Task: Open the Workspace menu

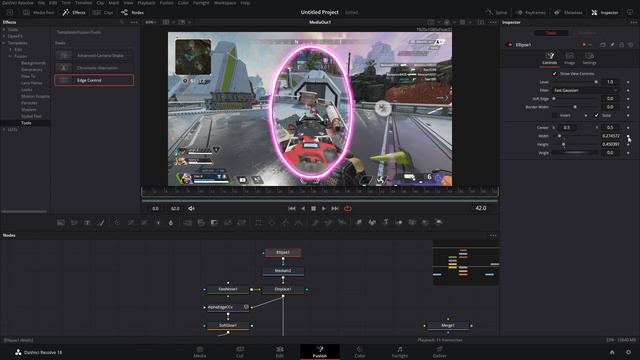Action: coord(225,3)
